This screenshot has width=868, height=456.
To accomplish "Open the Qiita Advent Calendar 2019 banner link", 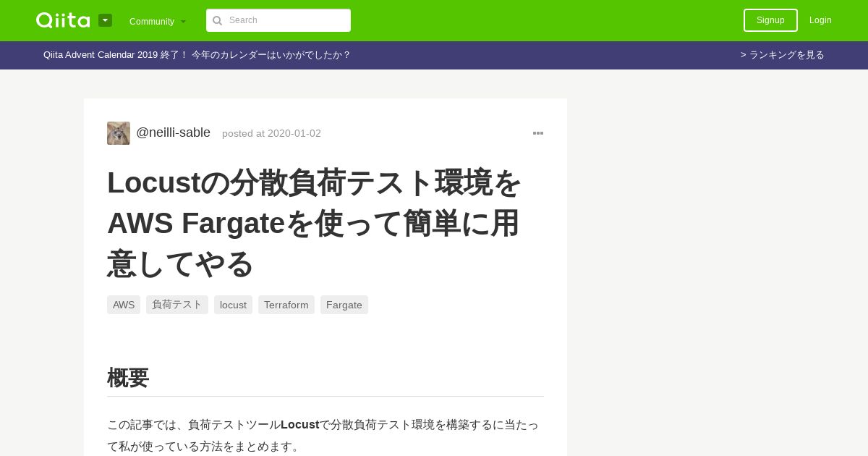I will pyautogui.click(x=197, y=55).
